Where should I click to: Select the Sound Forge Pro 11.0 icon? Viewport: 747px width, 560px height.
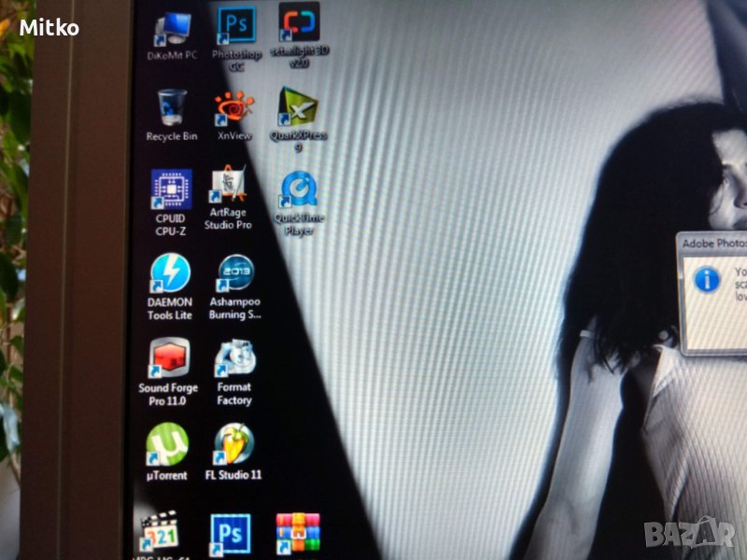[x=169, y=359]
